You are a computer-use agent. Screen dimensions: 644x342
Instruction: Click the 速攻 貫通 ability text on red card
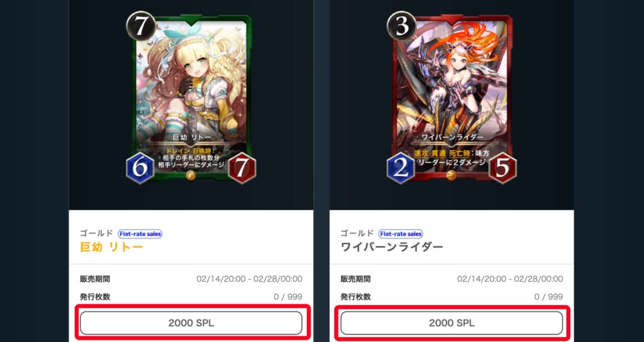pyautogui.click(x=430, y=153)
